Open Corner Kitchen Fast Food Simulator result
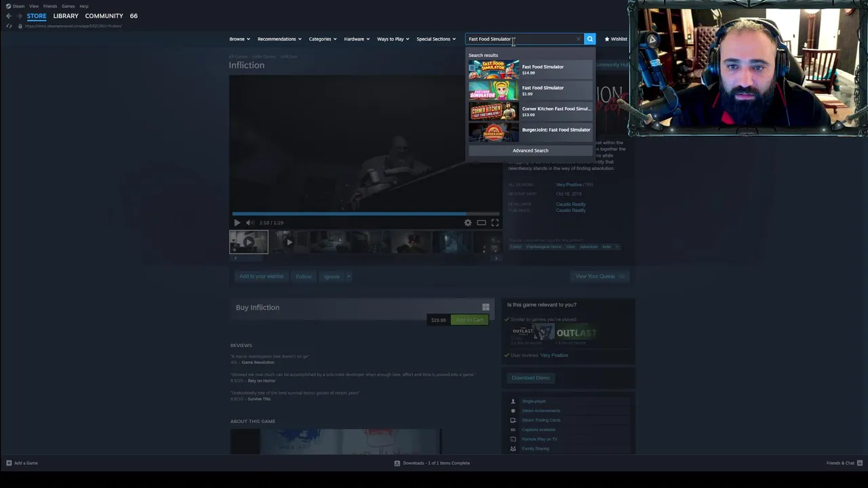The width and height of the screenshot is (868, 488). 530,111
